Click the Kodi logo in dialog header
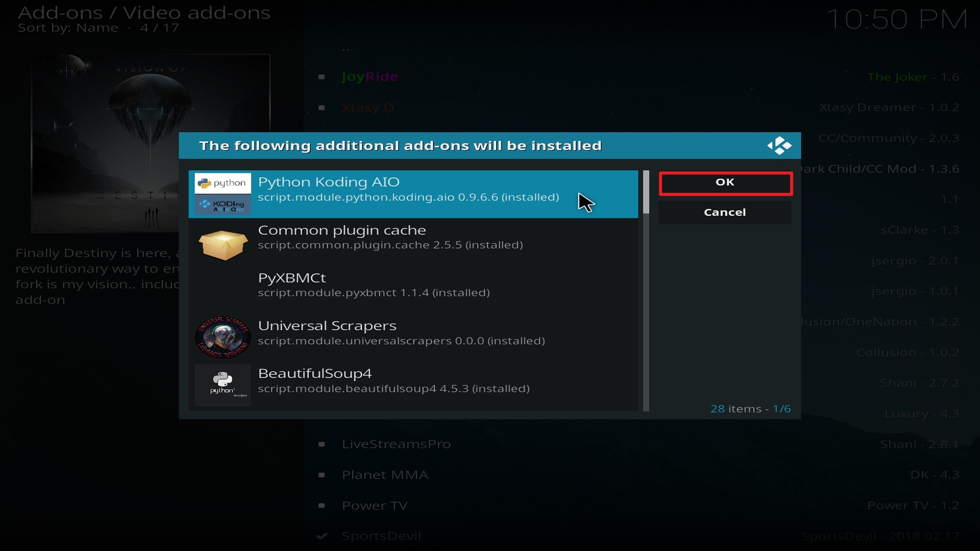This screenshot has width=980, height=551. [779, 146]
